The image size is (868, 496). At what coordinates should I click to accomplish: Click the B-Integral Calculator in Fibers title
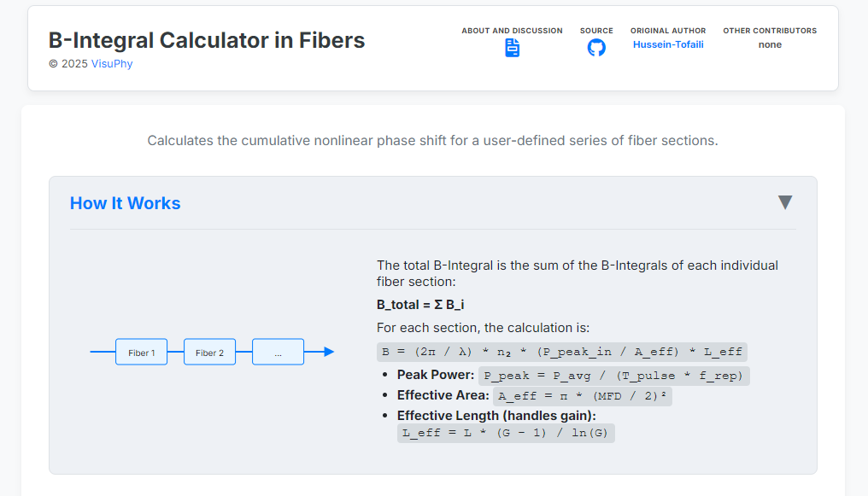pos(206,40)
